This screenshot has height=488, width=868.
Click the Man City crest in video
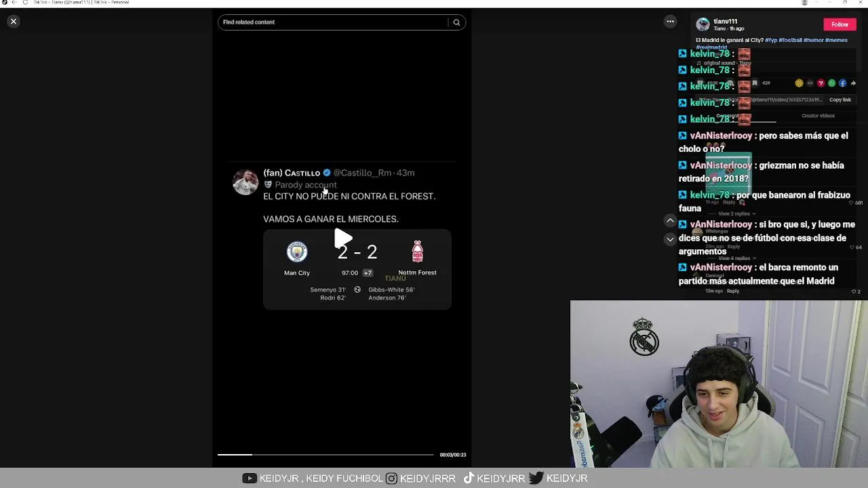point(297,252)
